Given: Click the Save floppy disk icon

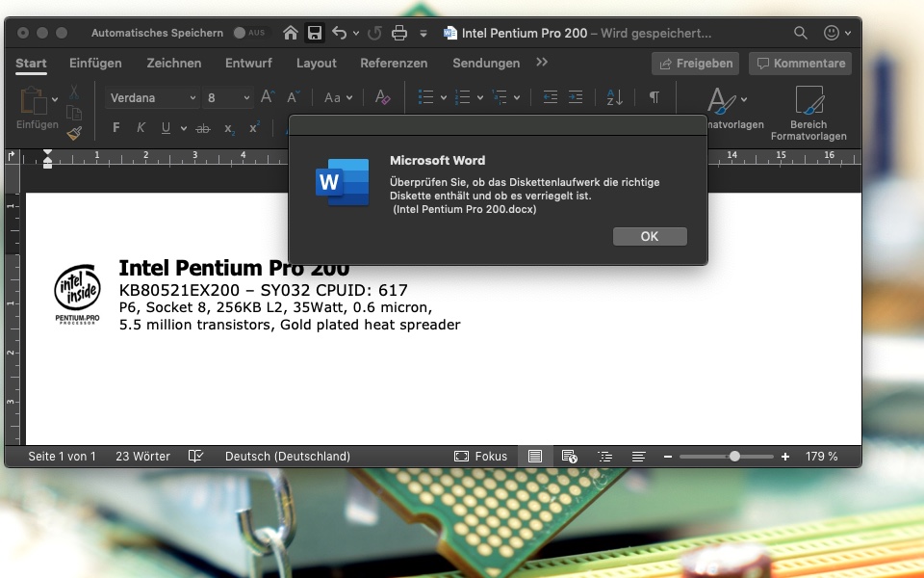Looking at the screenshot, I should point(315,33).
